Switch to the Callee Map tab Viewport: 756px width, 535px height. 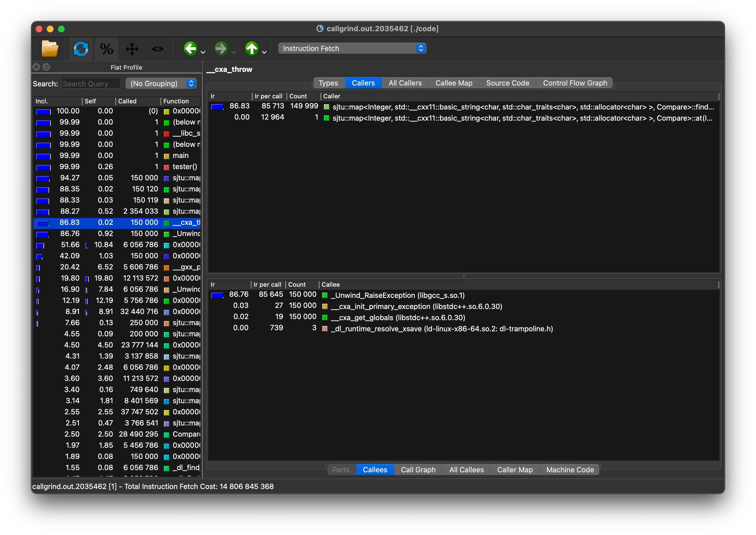454,83
